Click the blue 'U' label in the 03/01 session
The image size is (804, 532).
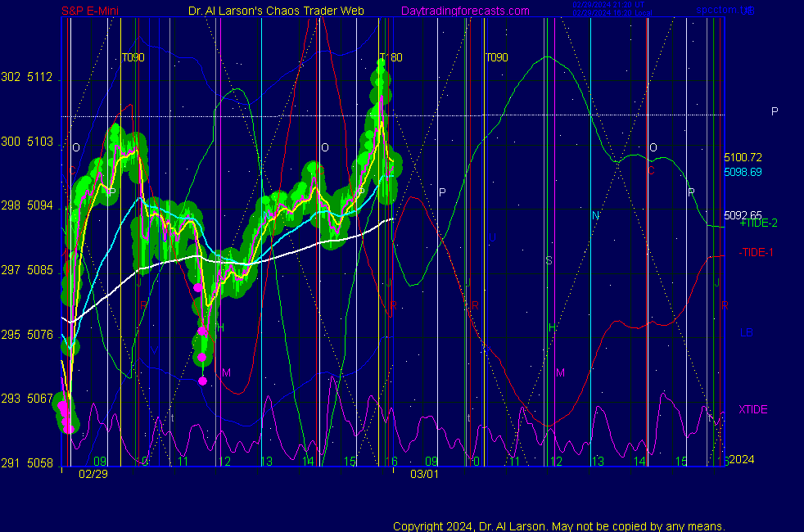pyautogui.click(x=492, y=238)
